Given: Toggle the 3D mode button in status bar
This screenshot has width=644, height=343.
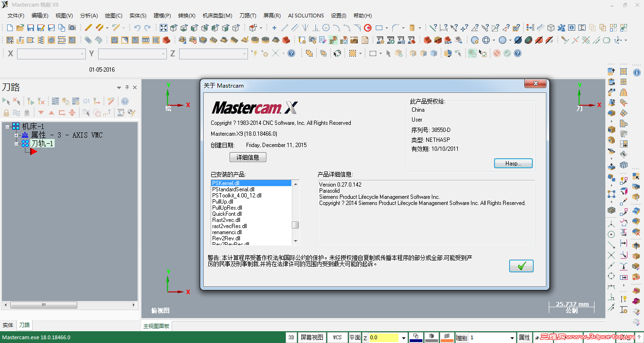Looking at the screenshot, I should point(291,337).
